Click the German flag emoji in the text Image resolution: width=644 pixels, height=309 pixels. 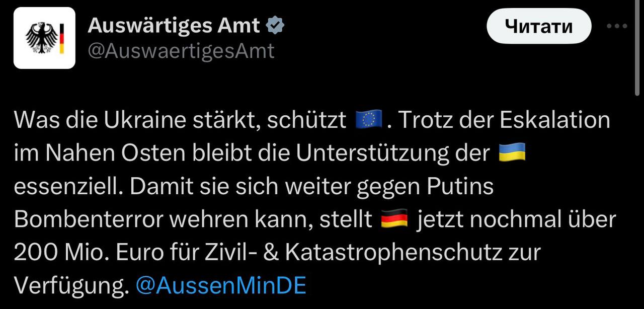(x=394, y=219)
